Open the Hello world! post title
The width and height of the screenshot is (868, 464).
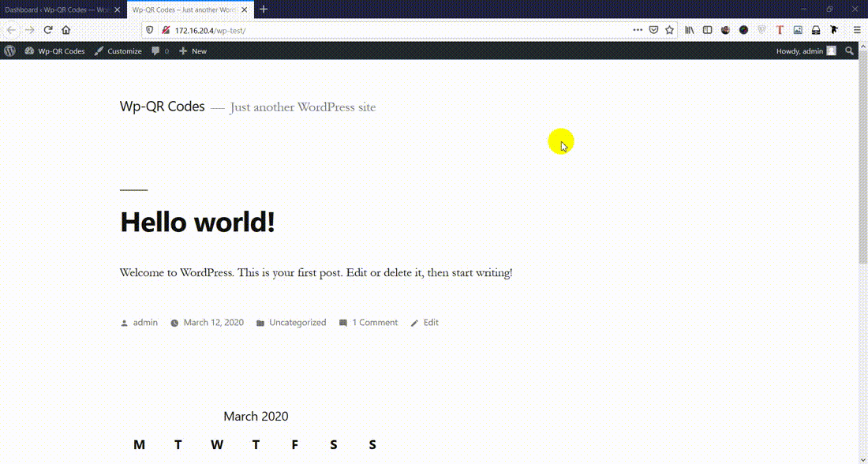tap(197, 222)
